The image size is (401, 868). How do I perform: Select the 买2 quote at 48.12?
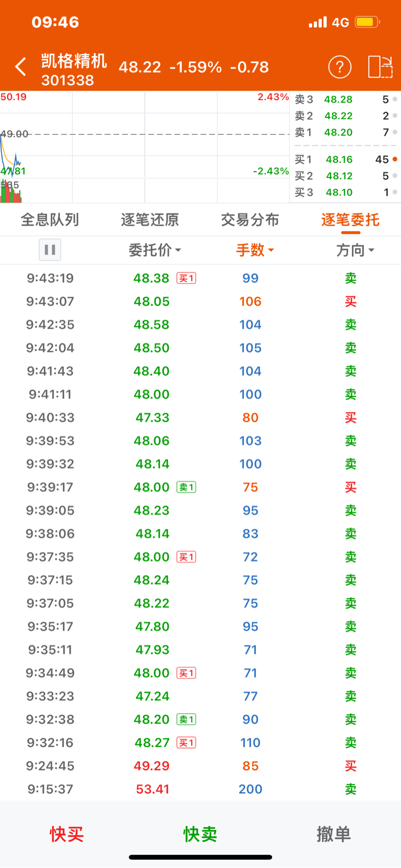[345, 176]
